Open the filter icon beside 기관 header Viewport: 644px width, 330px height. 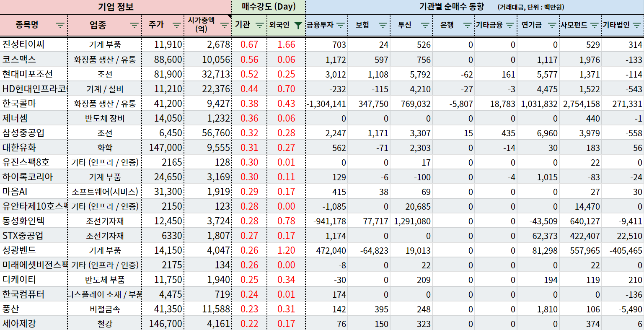click(260, 25)
